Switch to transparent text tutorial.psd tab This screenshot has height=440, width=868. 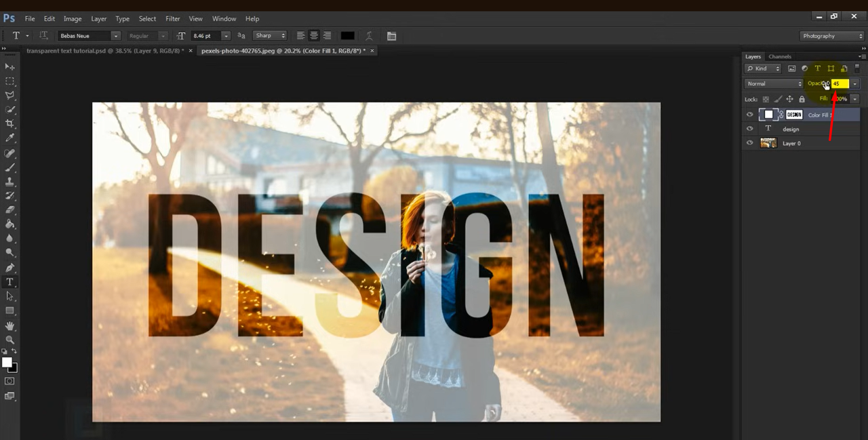(104, 51)
